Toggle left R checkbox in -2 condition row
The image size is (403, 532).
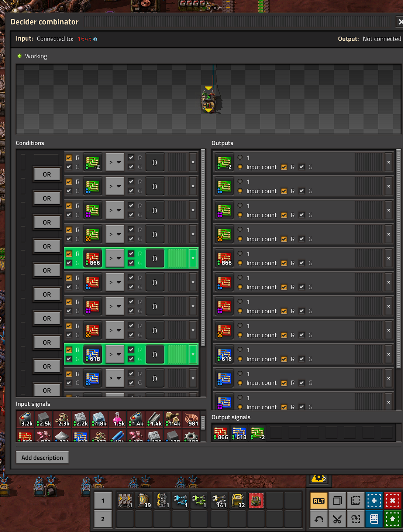69,158
